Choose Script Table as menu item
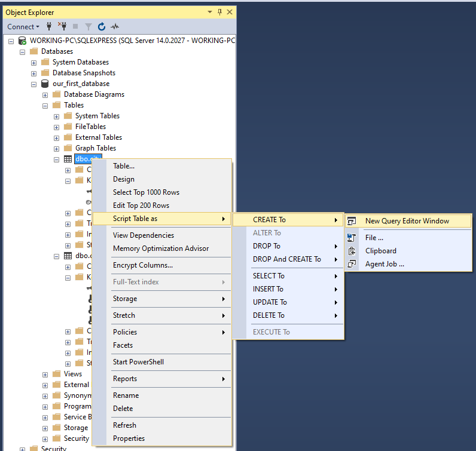Screen dimensions: 476x451 click(x=162, y=219)
